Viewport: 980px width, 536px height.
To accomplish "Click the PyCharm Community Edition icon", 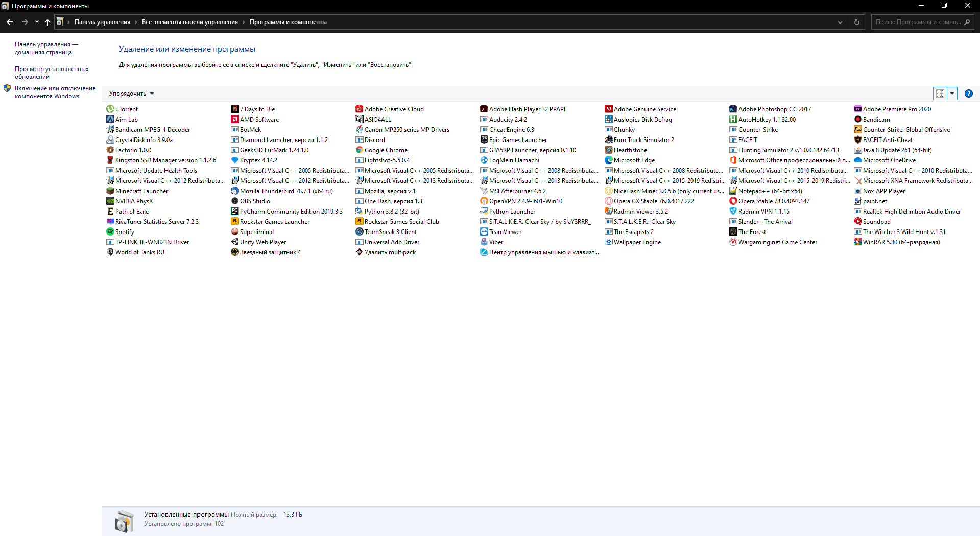I will pos(234,211).
